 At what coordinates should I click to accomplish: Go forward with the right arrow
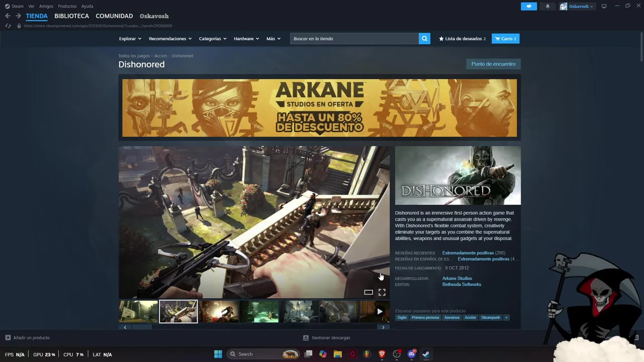pos(18,16)
